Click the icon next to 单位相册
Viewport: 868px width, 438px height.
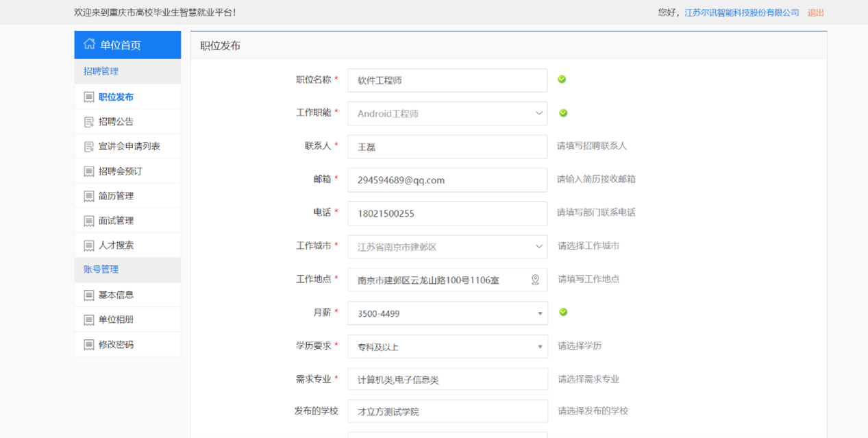[88, 320]
